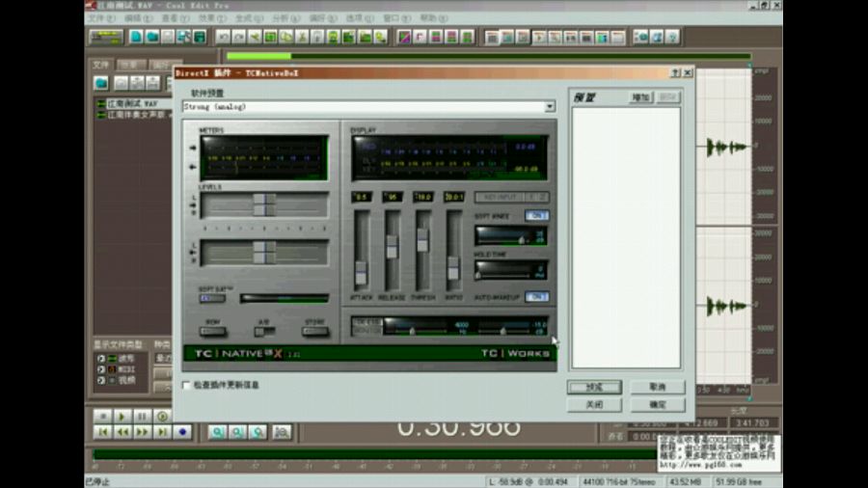Image resolution: width=868 pixels, height=488 pixels.
Task: Switch to the 效果 tab in the left panel
Action: [130, 65]
